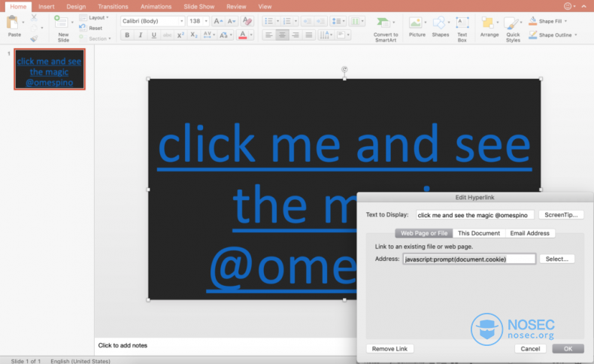Switch to the Insert ribbon tab

tap(46, 7)
